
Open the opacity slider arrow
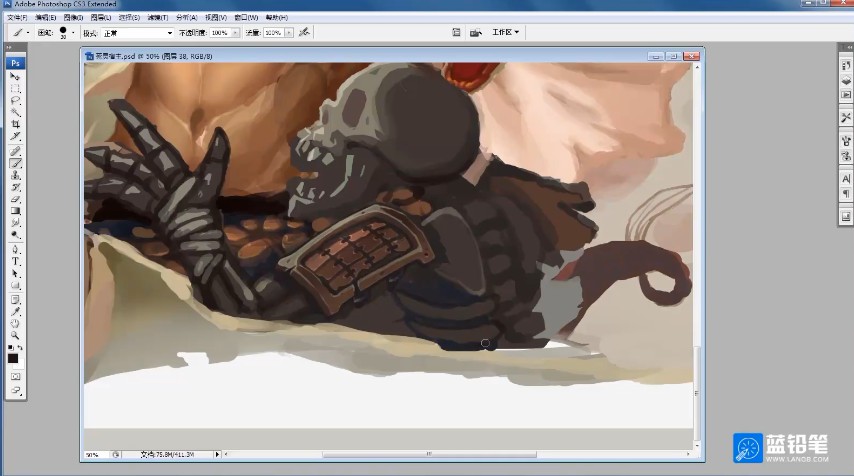pyautogui.click(x=235, y=33)
